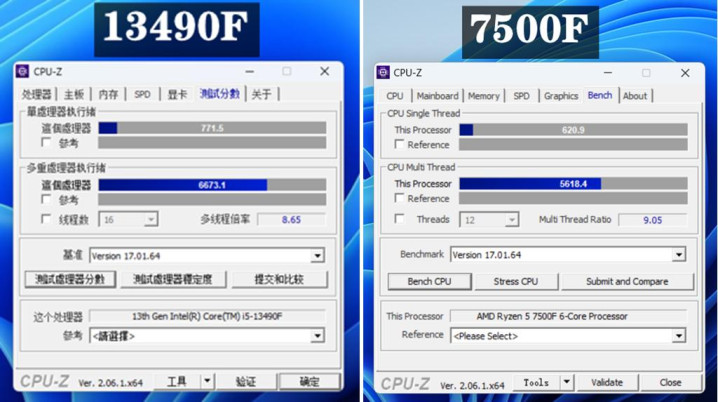Image resolution: width=718 pixels, height=402 pixels.
Task: Tick the Threads checkbox in right window
Action: point(399,219)
